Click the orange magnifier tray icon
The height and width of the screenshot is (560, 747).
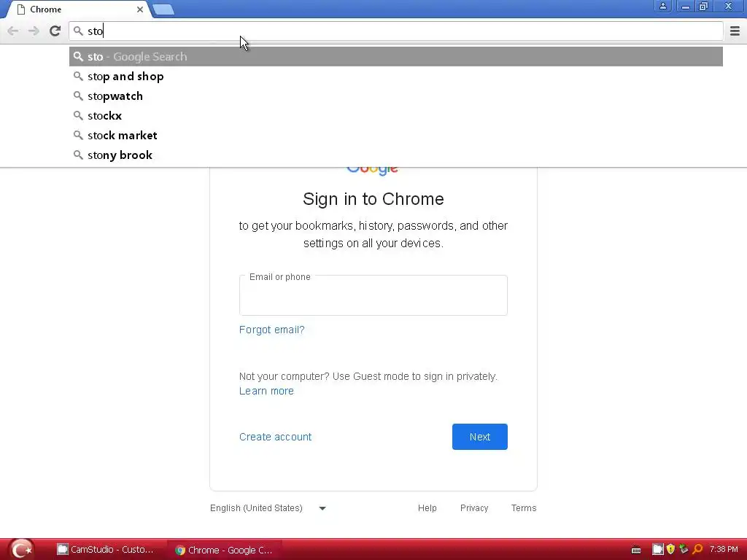[x=697, y=550]
